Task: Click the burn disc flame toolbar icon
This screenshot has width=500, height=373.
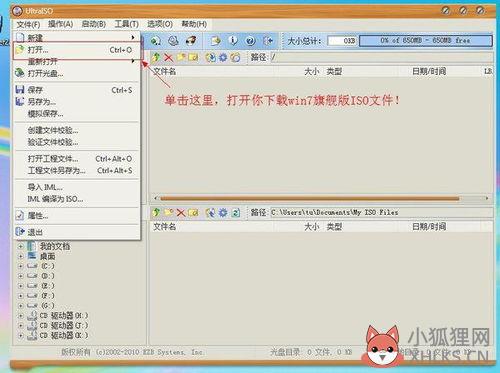Action: (x=191, y=41)
